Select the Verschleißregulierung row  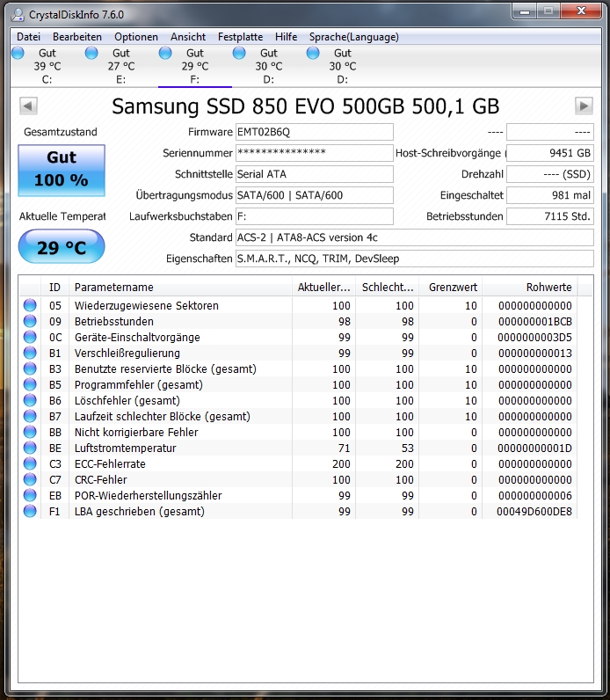(x=298, y=354)
